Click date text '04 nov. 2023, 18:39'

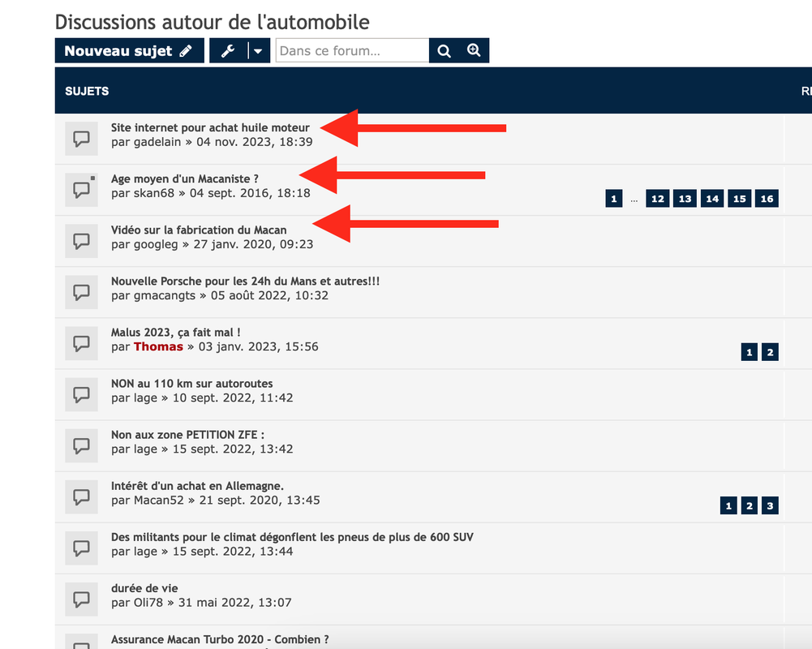pyautogui.click(x=254, y=142)
